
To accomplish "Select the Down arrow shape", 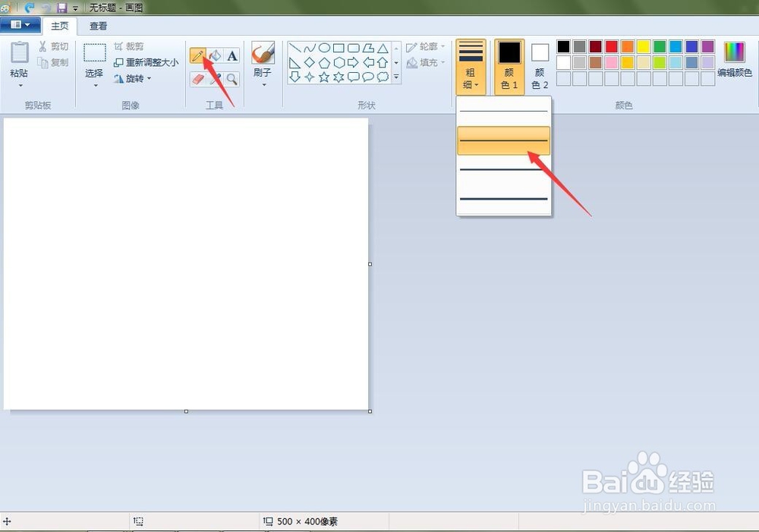I will click(294, 77).
